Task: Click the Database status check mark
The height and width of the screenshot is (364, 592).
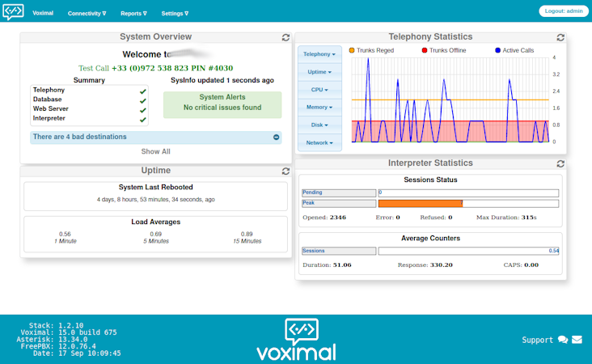Action: (x=142, y=101)
